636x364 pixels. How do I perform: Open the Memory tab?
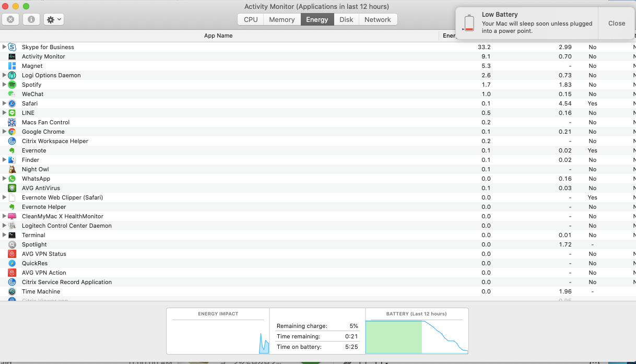click(x=282, y=19)
